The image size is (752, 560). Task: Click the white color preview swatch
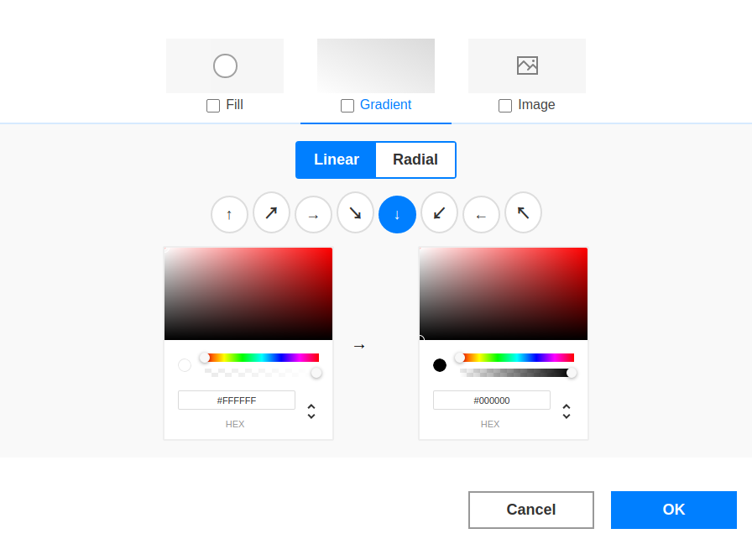185,365
